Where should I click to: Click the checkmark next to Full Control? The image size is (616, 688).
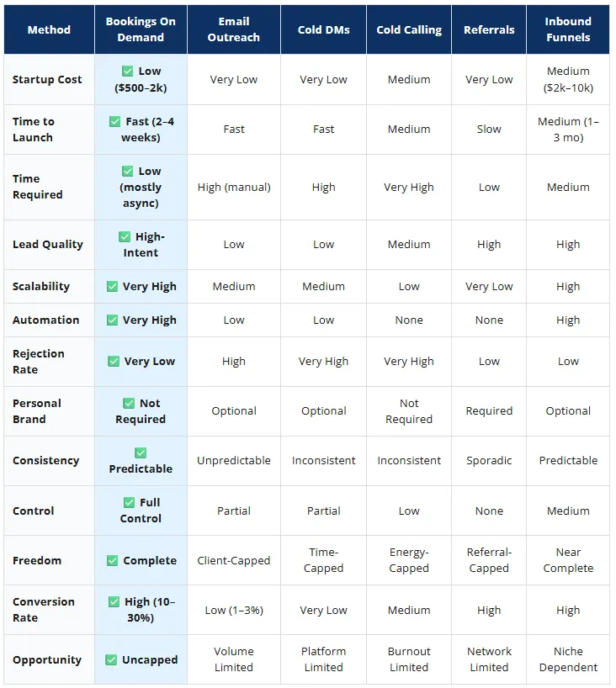pos(129,502)
